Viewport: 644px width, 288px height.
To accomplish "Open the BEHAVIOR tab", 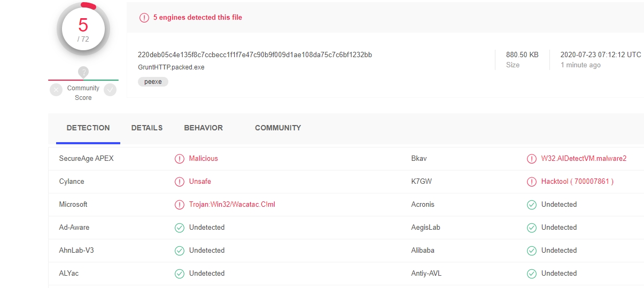I will [x=203, y=128].
